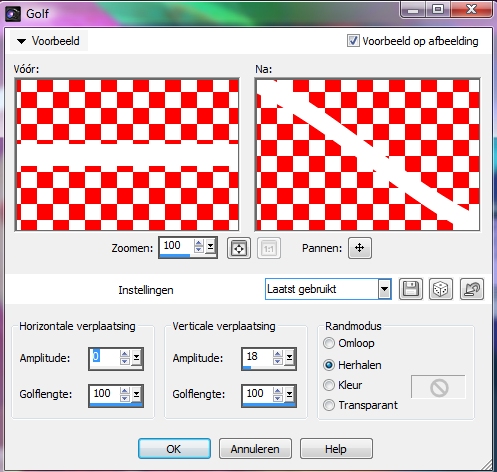The width and height of the screenshot is (497, 472).
Task: Click the Annuleren button
Action: [x=255, y=449]
